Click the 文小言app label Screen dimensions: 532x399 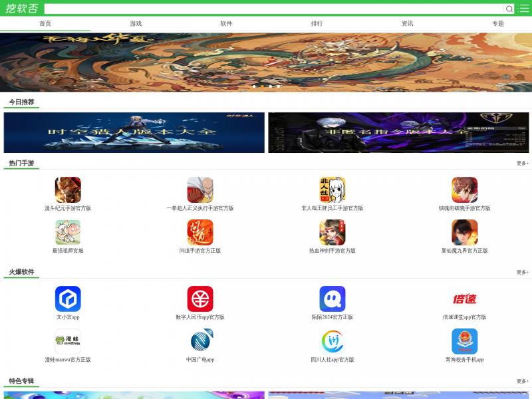point(68,317)
